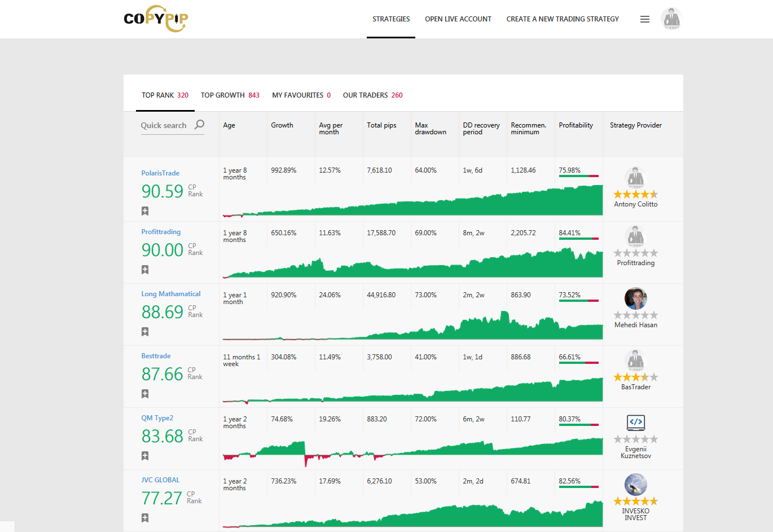The width and height of the screenshot is (773, 532).
Task: Bookmark the JVC GLOBAL strategy
Action: 145,518
